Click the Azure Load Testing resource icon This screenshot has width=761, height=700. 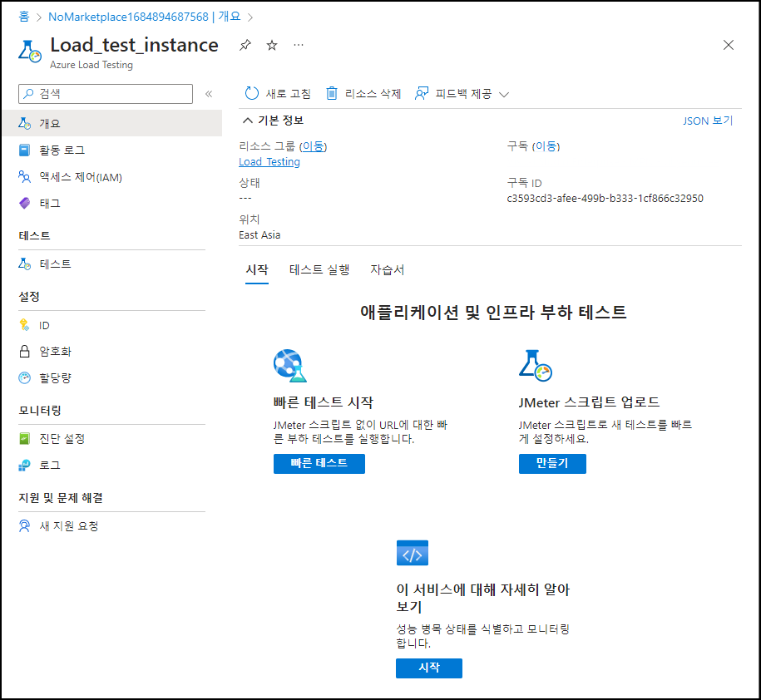coord(30,52)
